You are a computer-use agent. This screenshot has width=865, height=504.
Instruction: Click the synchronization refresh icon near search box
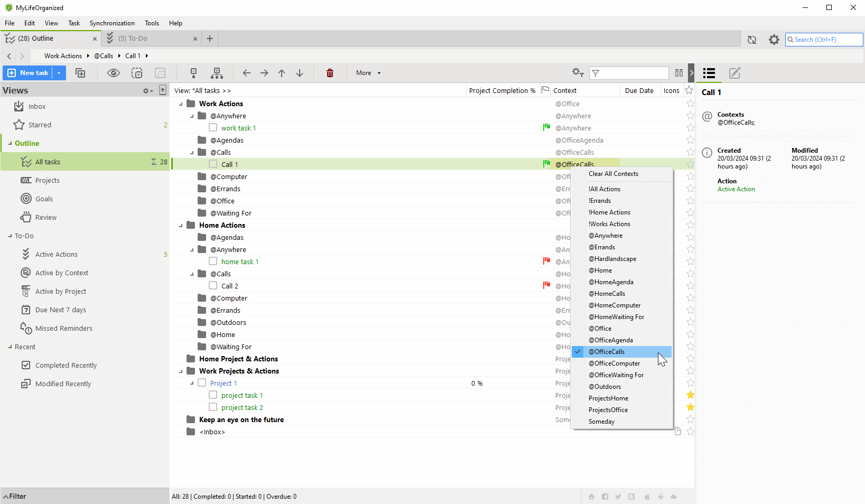coord(751,40)
